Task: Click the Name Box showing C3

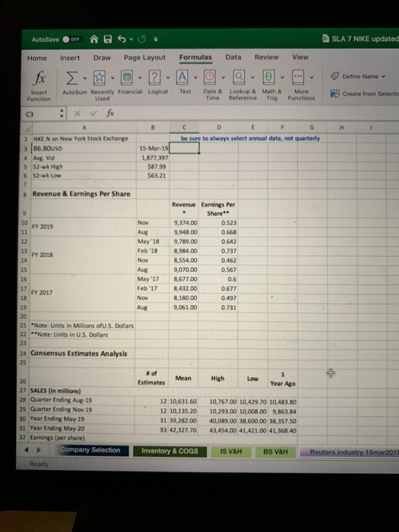Action: click(39, 114)
